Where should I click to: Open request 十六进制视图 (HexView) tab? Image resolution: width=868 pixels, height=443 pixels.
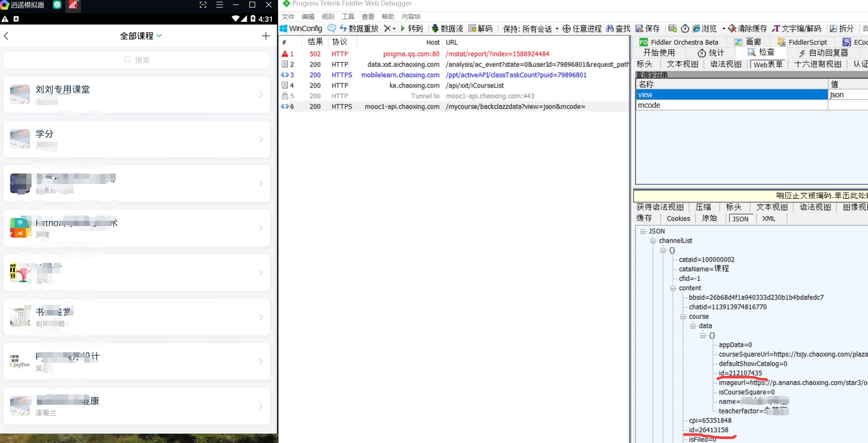pos(817,64)
